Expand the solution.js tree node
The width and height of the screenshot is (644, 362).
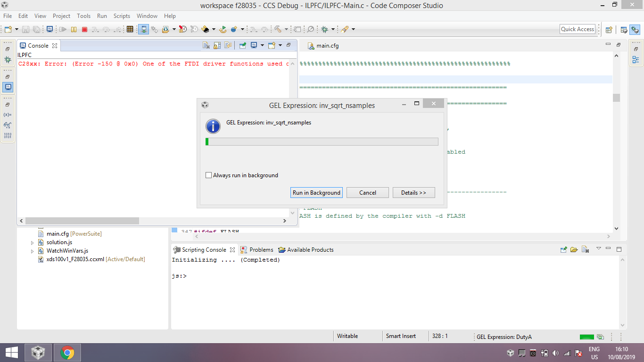coord(33,243)
